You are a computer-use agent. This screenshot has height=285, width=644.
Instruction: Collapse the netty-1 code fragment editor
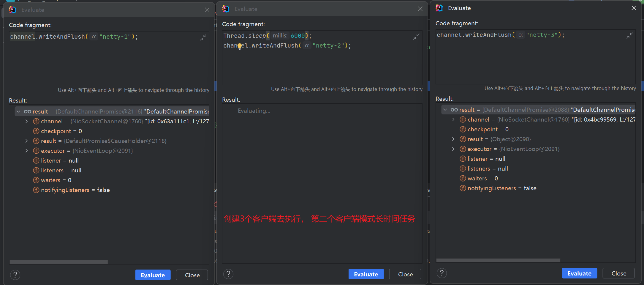click(x=203, y=37)
